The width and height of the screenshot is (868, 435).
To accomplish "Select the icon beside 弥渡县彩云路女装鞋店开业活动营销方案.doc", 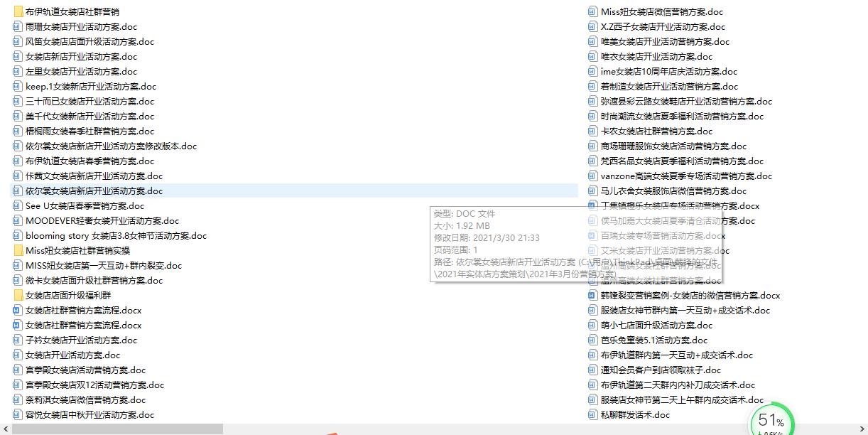I will 593,101.
